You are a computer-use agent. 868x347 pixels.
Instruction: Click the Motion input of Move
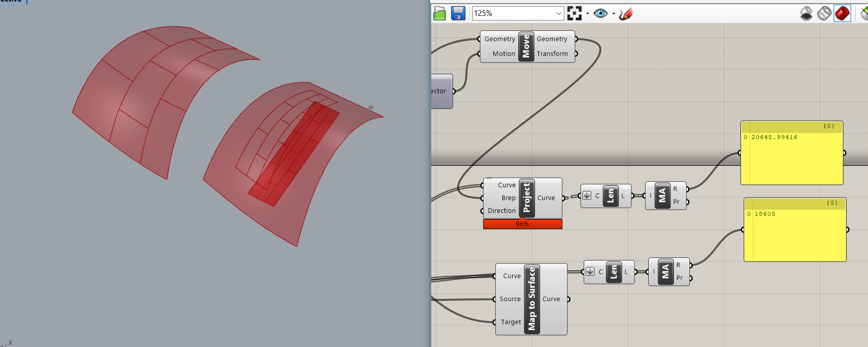tap(503, 53)
